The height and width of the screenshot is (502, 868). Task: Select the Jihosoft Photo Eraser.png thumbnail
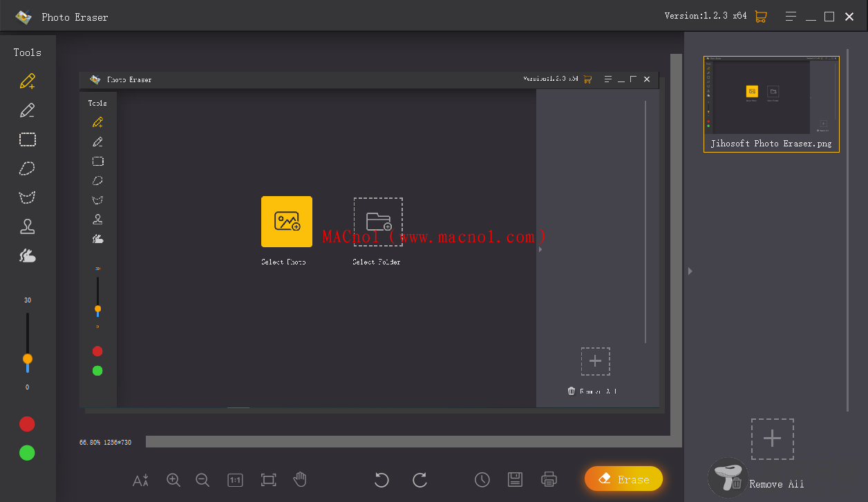(x=771, y=104)
